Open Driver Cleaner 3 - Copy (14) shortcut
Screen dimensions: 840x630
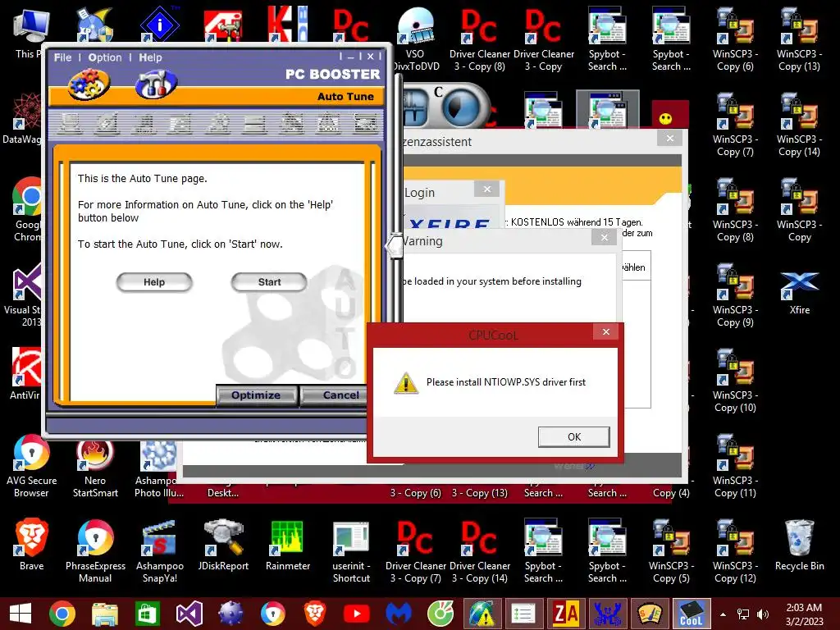pos(479,551)
